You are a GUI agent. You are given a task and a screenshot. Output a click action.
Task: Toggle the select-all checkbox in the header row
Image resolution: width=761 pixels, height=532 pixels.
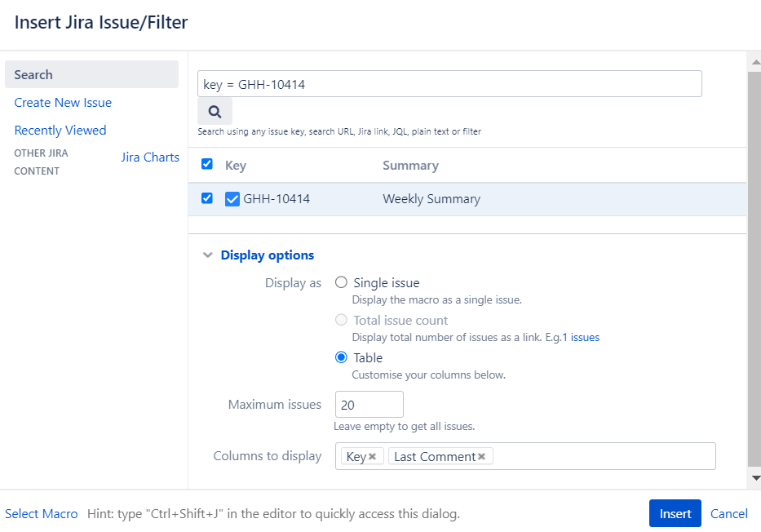(x=207, y=164)
